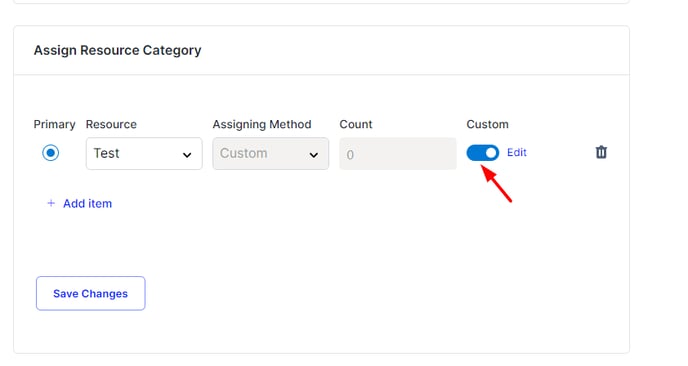Open the Resource dropdown showing Test
The image size is (688, 366).
(144, 154)
